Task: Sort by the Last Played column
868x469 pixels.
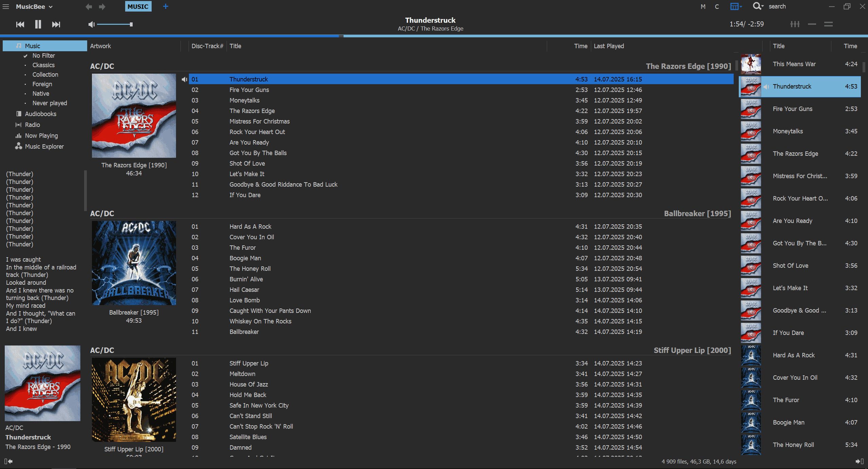Action: pos(609,46)
